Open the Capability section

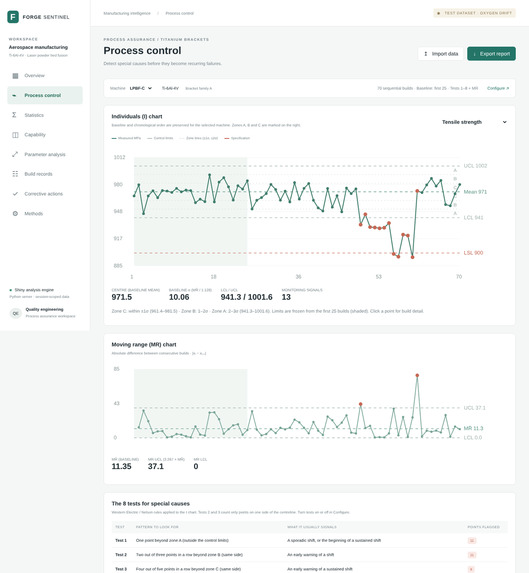coord(45,135)
